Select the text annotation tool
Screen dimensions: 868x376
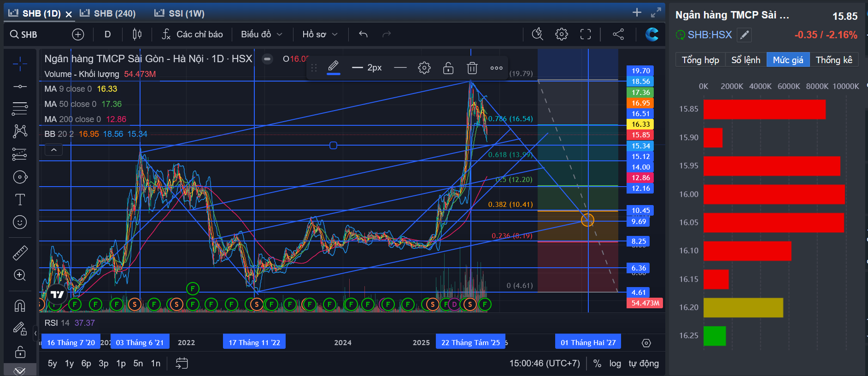[20, 200]
